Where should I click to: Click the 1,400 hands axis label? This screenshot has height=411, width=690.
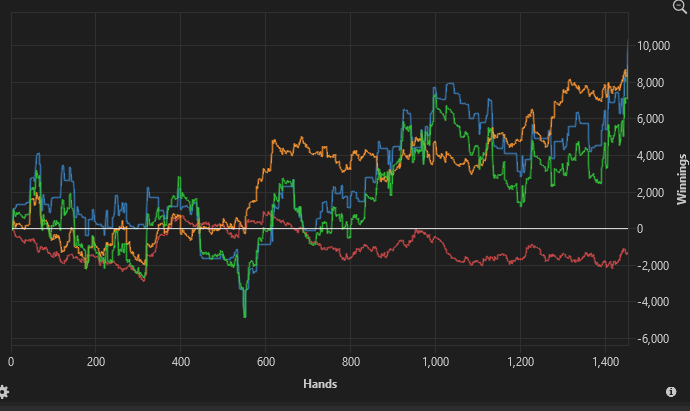606,362
